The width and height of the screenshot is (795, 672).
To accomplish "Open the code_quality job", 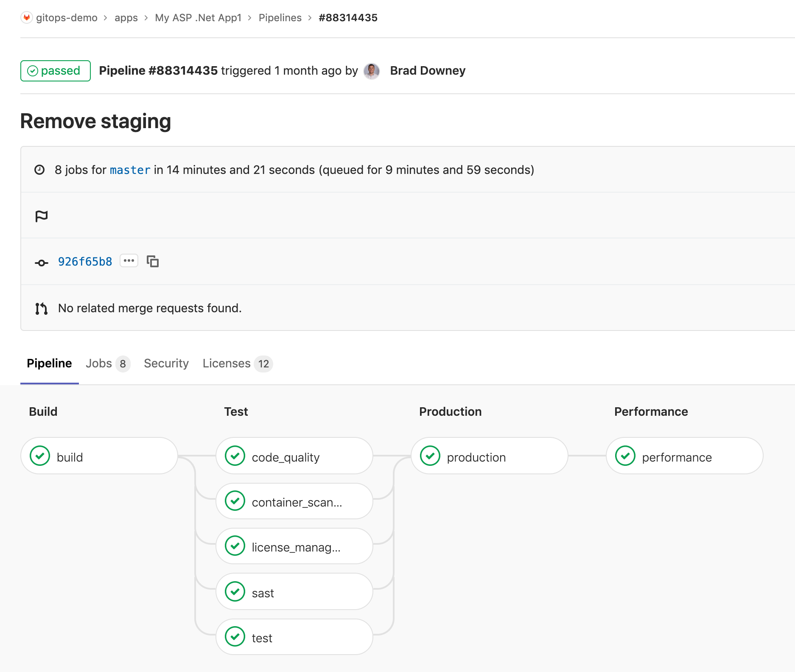I will (294, 456).
